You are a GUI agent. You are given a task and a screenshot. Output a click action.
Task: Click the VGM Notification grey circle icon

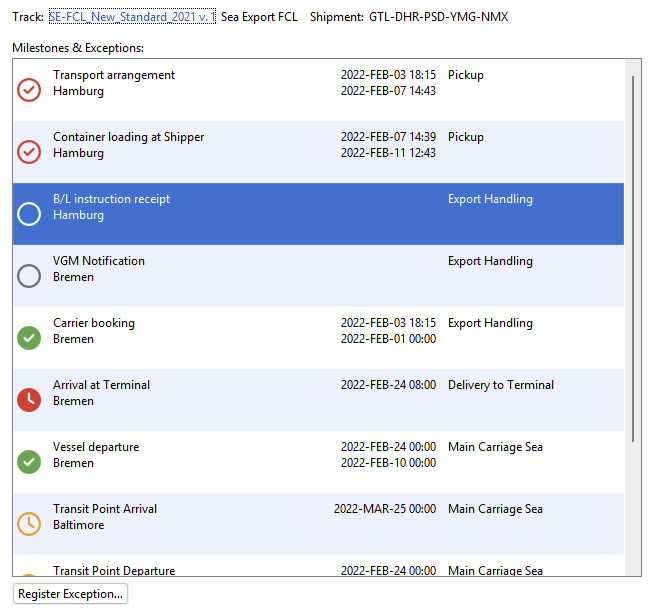click(29, 276)
